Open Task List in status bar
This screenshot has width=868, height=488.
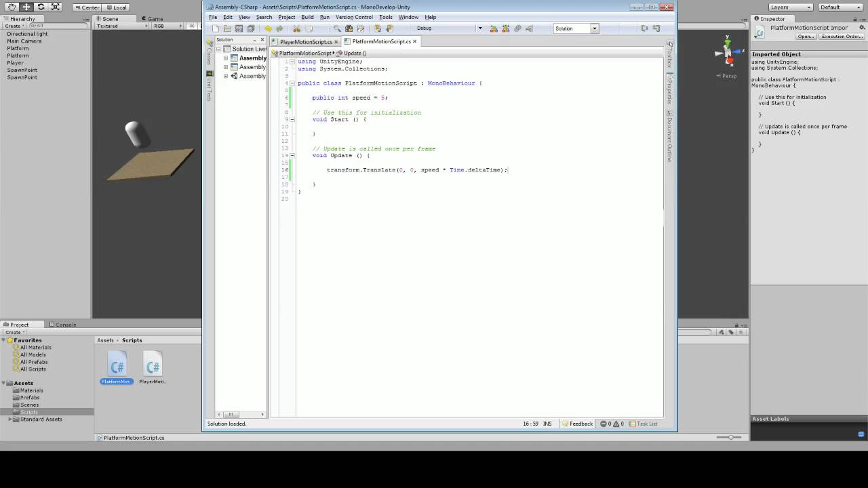[644, 424]
